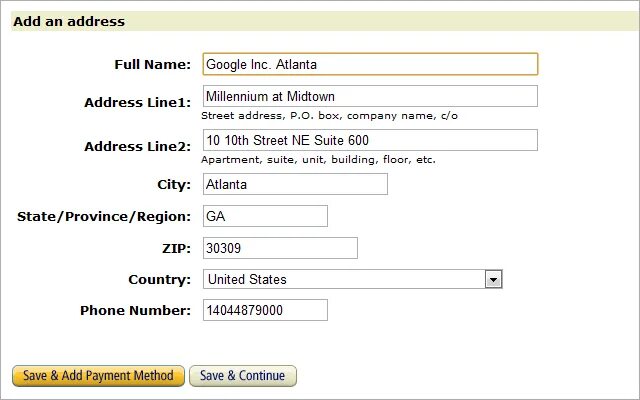Click the Full Name label
Viewport: 640px width, 400px height.
tap(152, 64)
